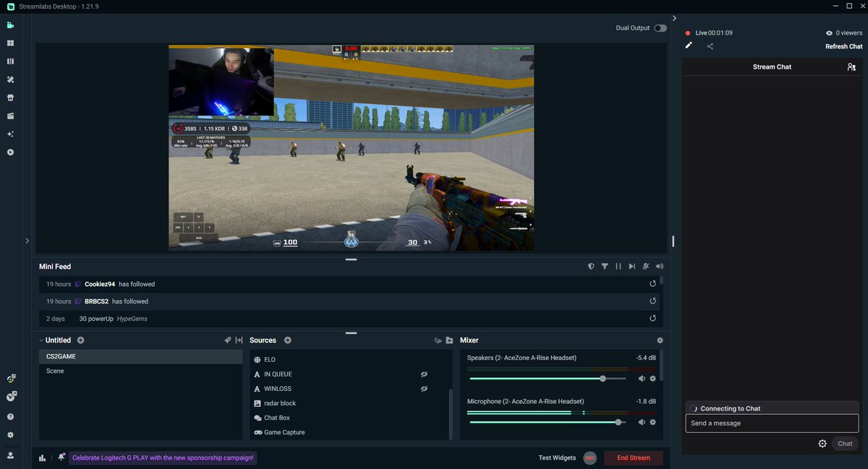Click Test Widgets
The image size is (868, 469).
[557, 457]
